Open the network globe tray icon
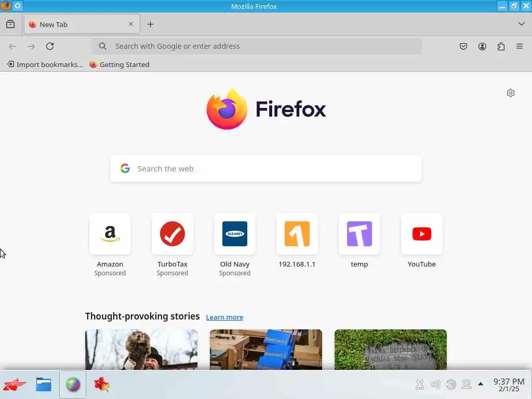The image size is (532, 399). click(451, 384)
